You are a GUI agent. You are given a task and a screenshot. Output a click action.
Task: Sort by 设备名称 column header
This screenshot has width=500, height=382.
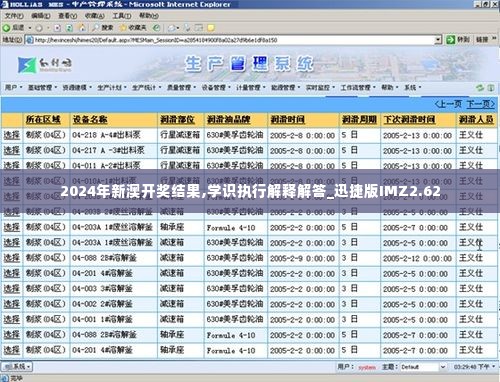(90, 120)
